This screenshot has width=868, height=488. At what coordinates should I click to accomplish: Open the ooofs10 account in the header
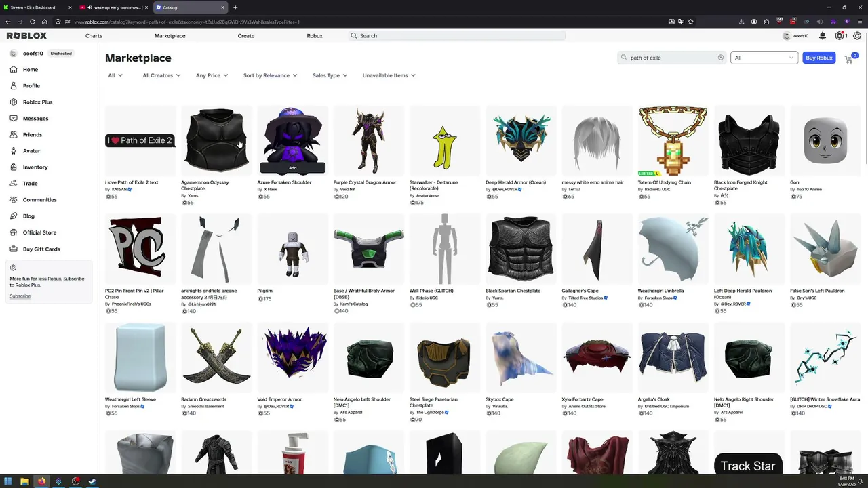click(x=796, y=35)
